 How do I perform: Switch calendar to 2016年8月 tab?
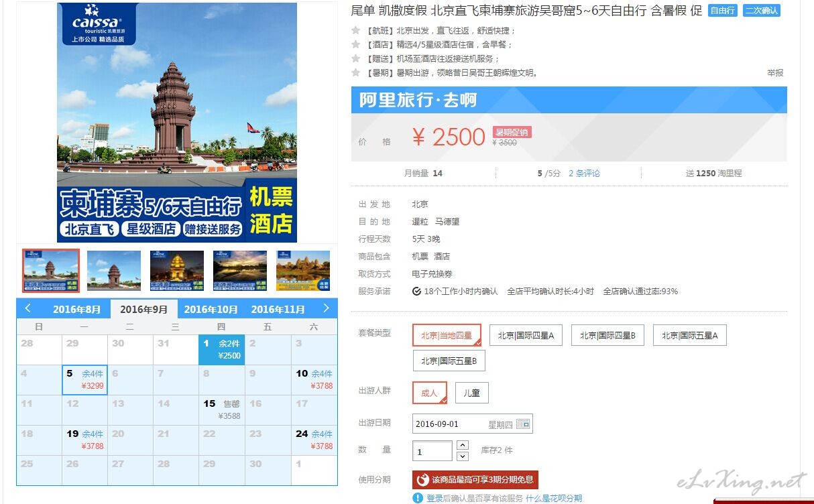click(x=77, y=309)
